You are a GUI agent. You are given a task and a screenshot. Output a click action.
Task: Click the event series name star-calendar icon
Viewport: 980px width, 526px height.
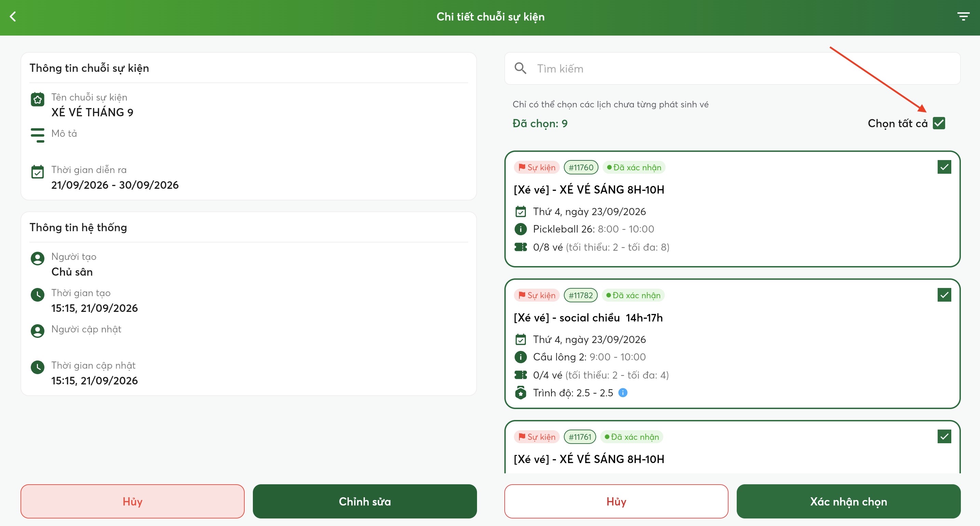37,100
